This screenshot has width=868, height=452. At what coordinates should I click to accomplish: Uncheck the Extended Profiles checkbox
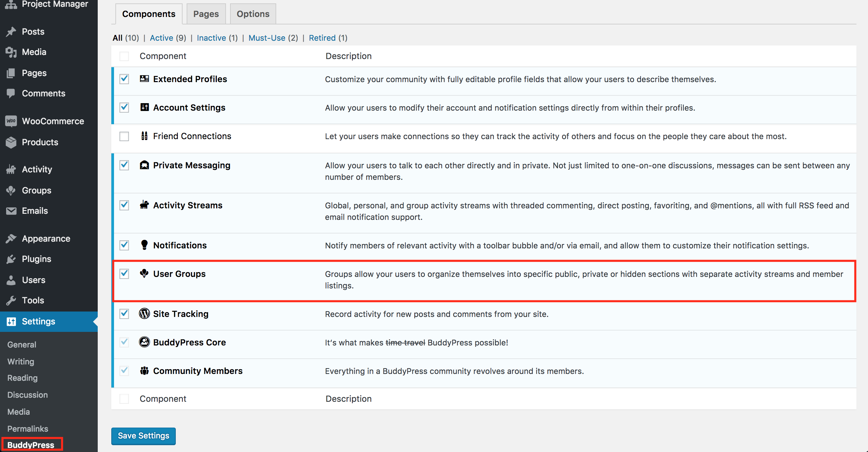pos(124,79)
